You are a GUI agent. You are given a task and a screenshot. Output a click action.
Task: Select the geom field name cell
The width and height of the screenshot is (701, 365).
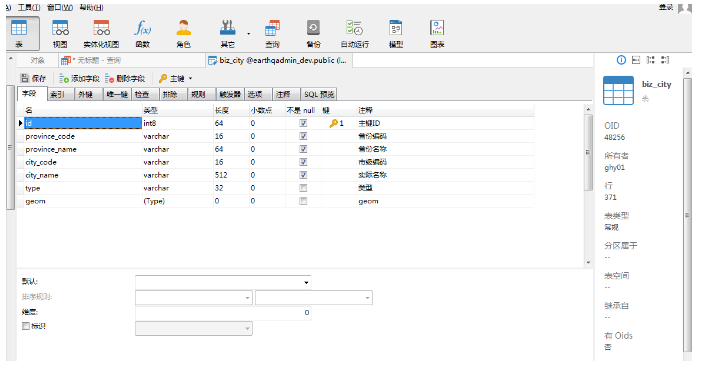pos(83,201)
